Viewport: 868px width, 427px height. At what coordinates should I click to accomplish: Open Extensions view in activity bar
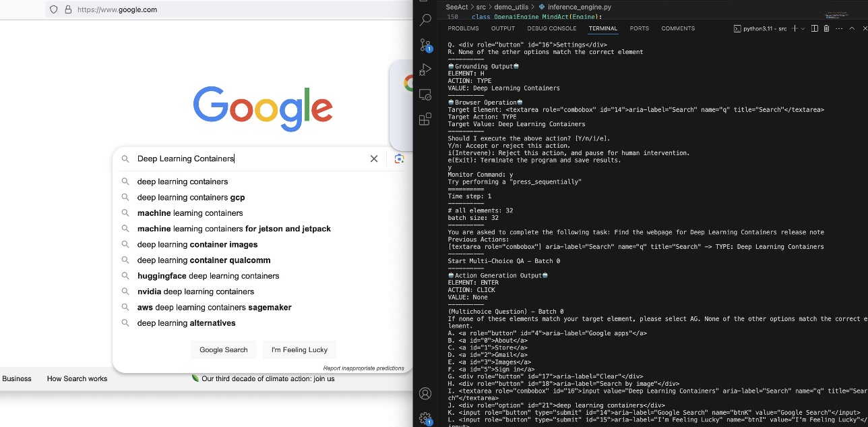pyautogui.click(x=425, y=119)
